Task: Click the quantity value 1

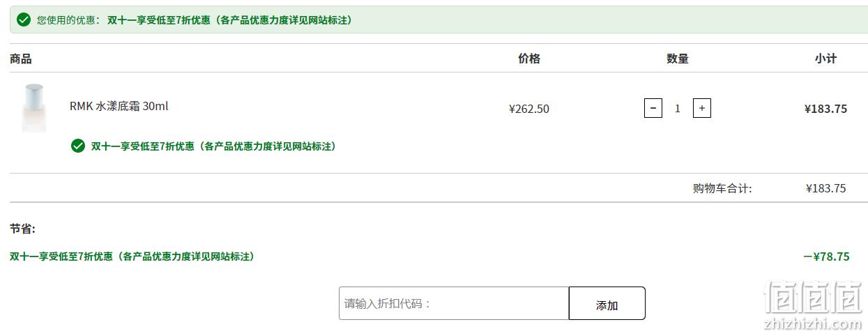Action: coord(677,108)
